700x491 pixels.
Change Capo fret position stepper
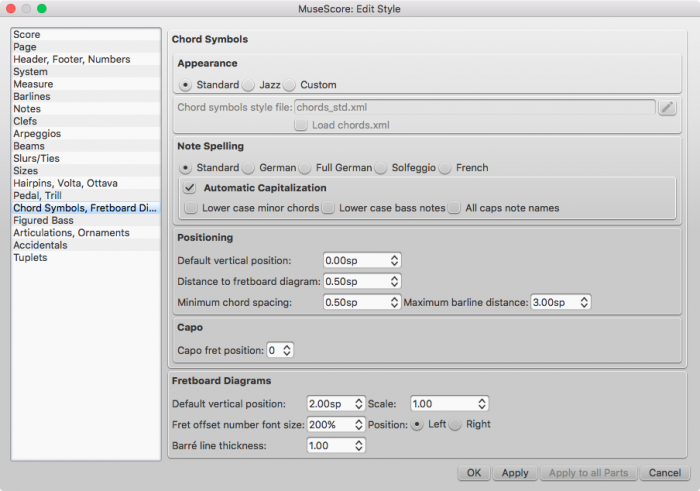pos(287,350)
